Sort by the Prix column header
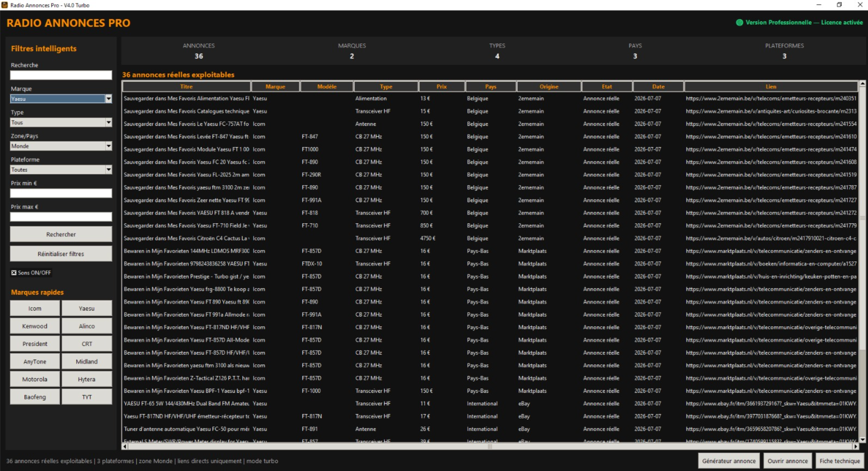 click(x=441, y=87)
